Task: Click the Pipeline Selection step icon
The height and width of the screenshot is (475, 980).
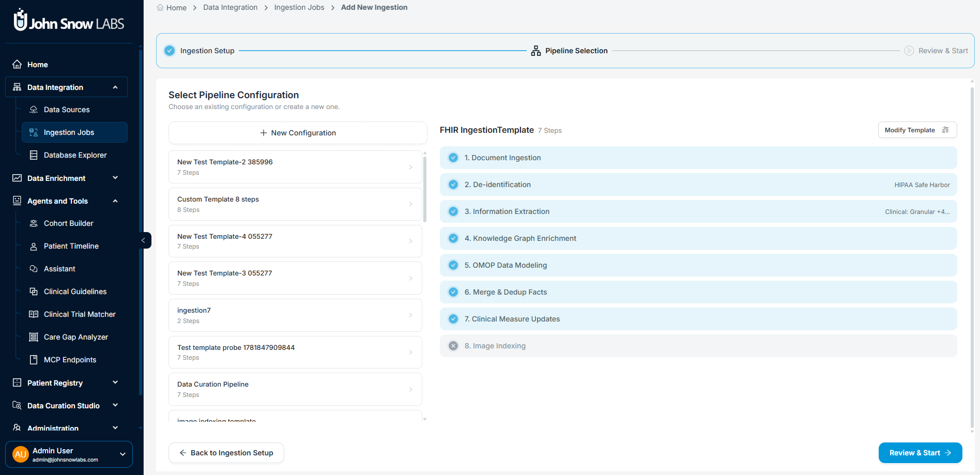Action: click(536, 51)
